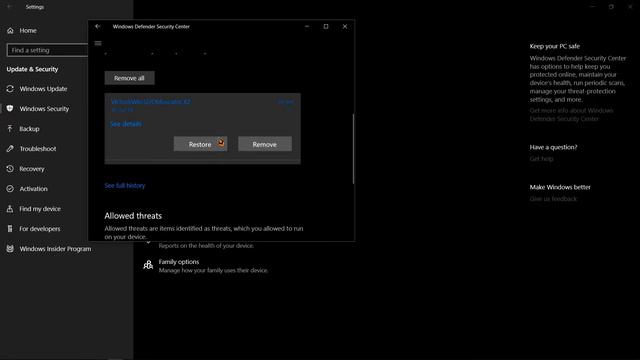This screenshot has width=640, height=360.
Task: Click the Get help link
Action: coord(541,159)
